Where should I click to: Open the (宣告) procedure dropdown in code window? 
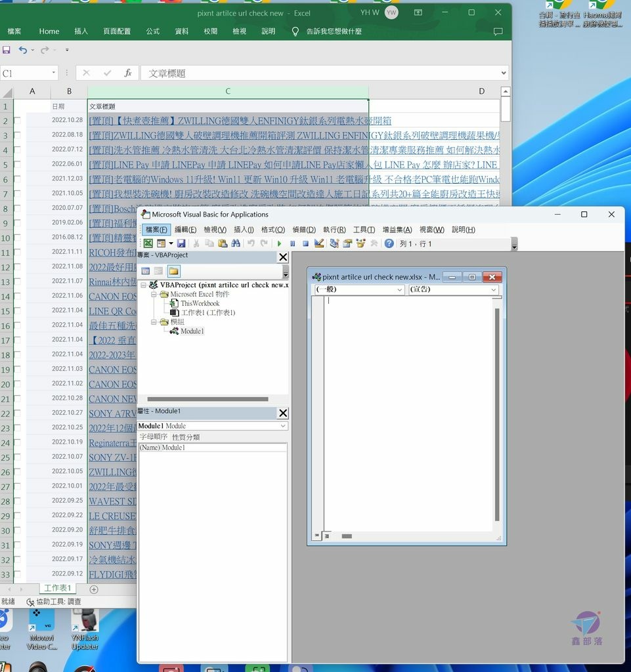[x=493, y=289]
